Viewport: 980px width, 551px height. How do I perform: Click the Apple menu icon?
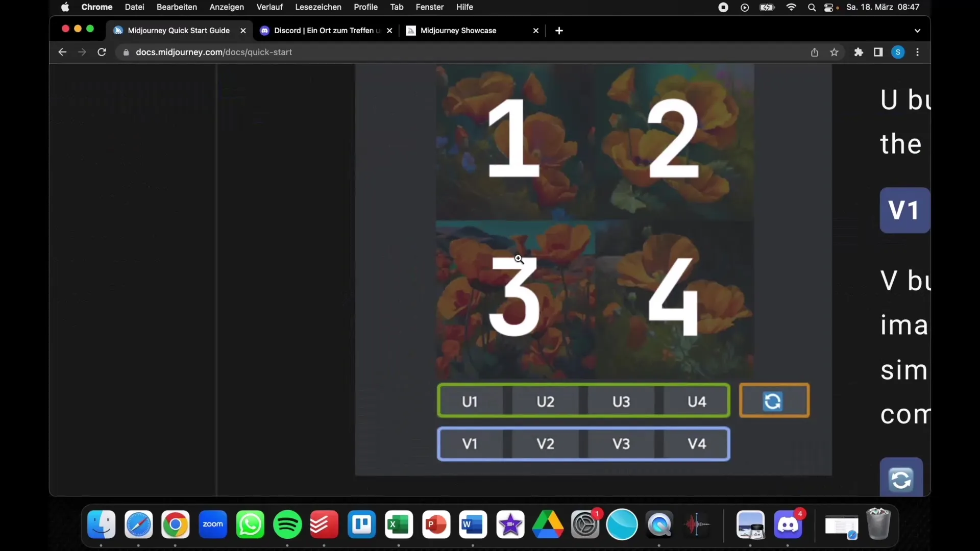click(65, 7)
